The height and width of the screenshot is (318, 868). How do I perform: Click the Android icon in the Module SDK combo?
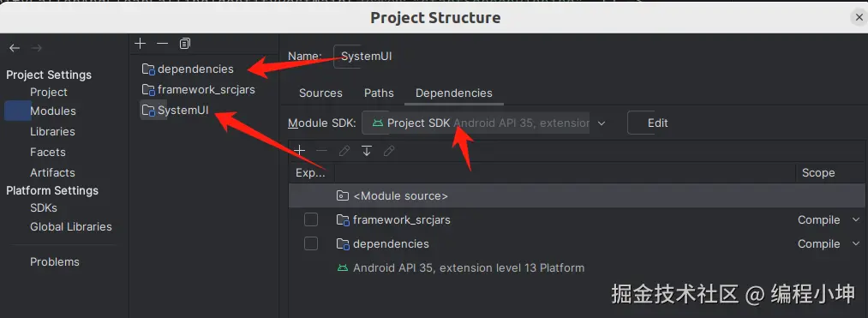(378, 123)
